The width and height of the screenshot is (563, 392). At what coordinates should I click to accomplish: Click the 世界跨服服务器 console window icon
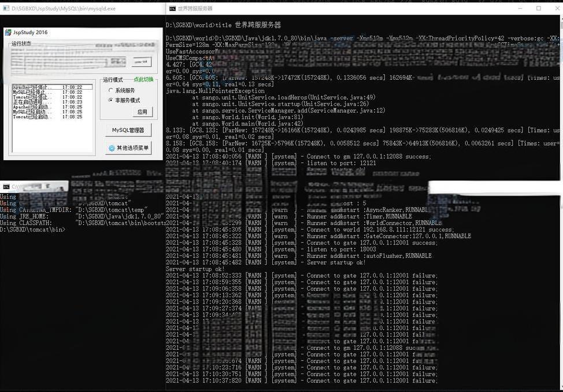pos(172,9)
